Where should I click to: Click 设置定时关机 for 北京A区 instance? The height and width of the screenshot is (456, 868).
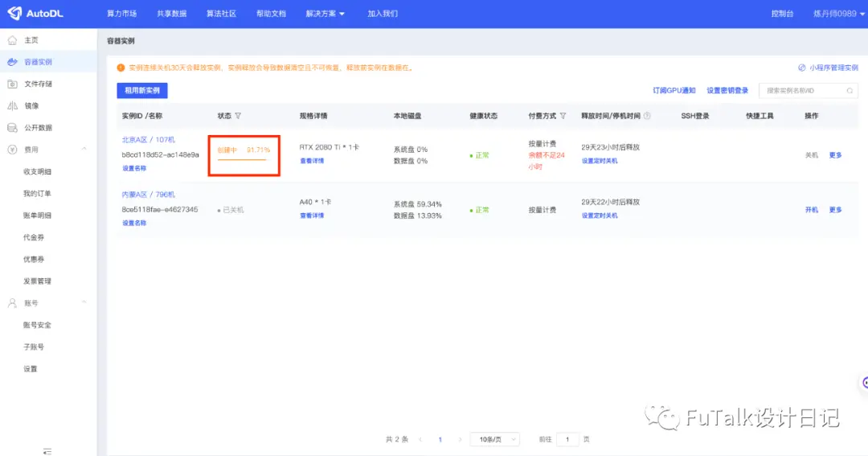coord(600,161)
